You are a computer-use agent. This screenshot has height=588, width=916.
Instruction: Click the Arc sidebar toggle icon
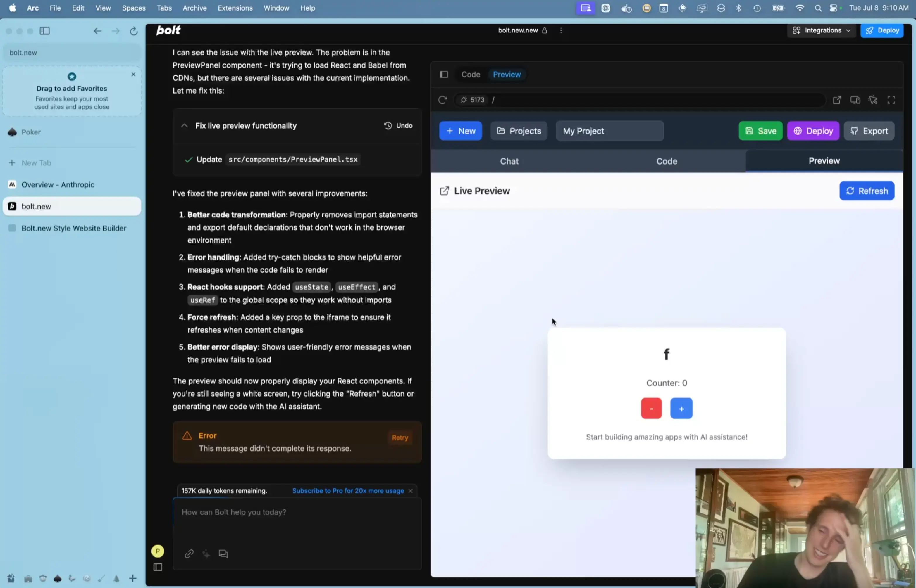(45, 31)
